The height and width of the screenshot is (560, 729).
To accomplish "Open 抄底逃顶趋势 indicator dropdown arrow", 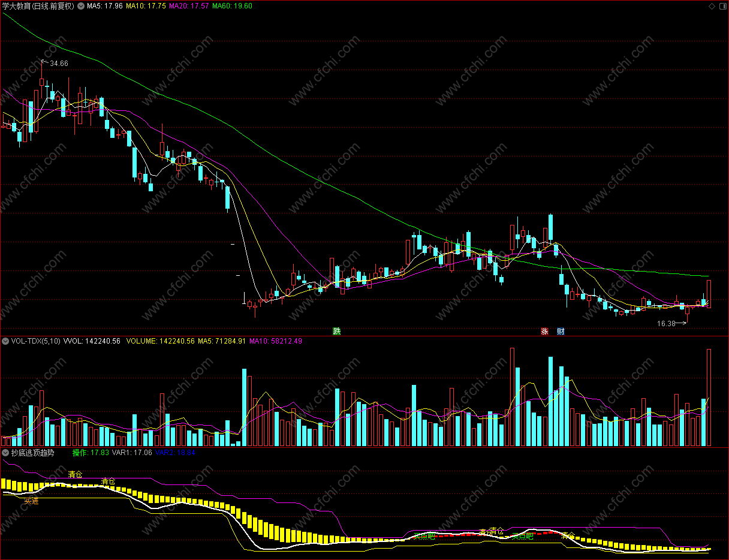I will click(5, 453).
